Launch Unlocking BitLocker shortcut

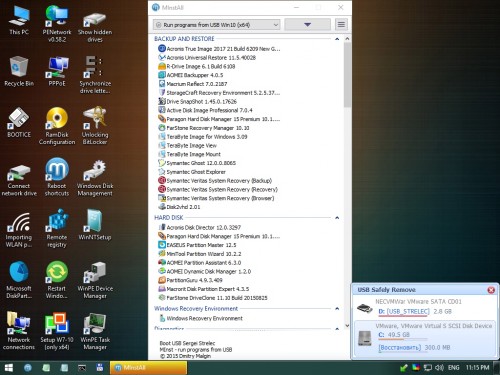coord(95,126)
